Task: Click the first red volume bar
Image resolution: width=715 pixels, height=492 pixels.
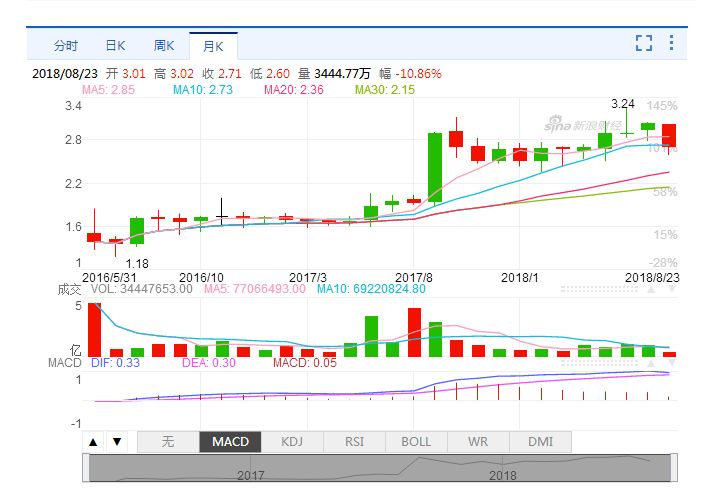Action: coord(94,329)
